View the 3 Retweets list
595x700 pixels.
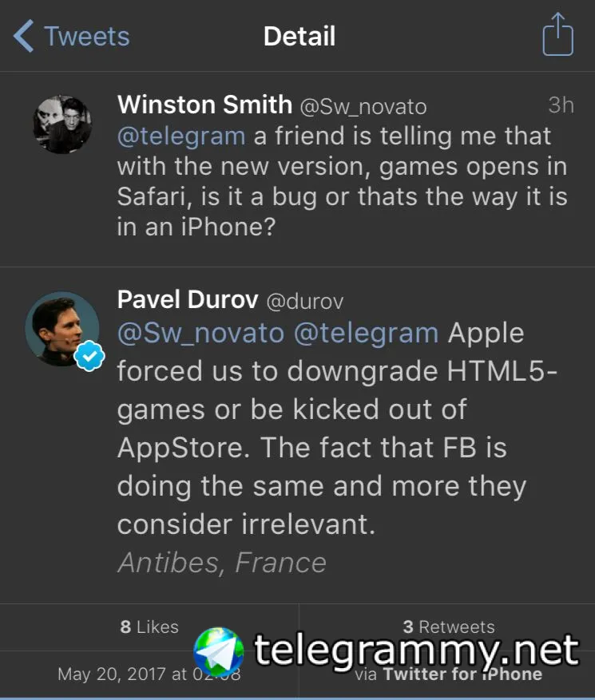click(x=448, y=627)
